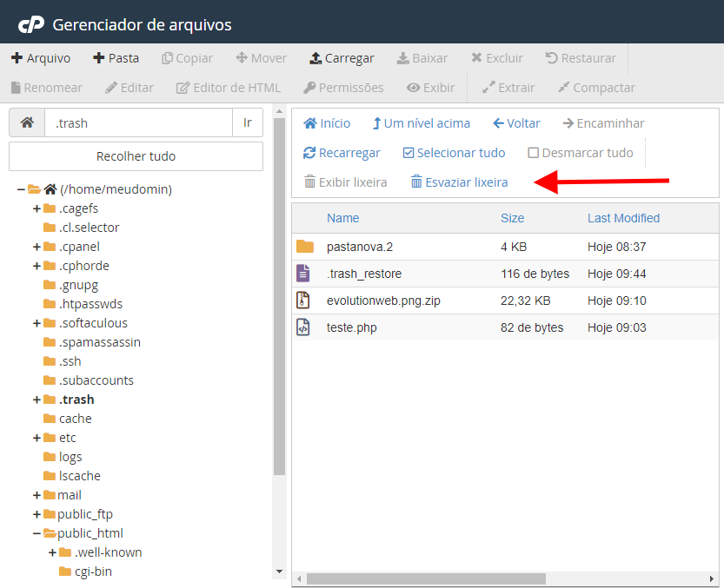Expand the .cagefs folder
This screenshot has height=588, width=724.
37,208
